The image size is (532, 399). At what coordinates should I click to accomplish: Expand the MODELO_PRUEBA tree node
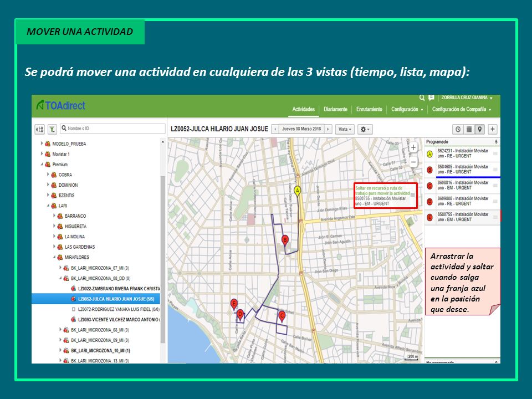tap(42, 144)
